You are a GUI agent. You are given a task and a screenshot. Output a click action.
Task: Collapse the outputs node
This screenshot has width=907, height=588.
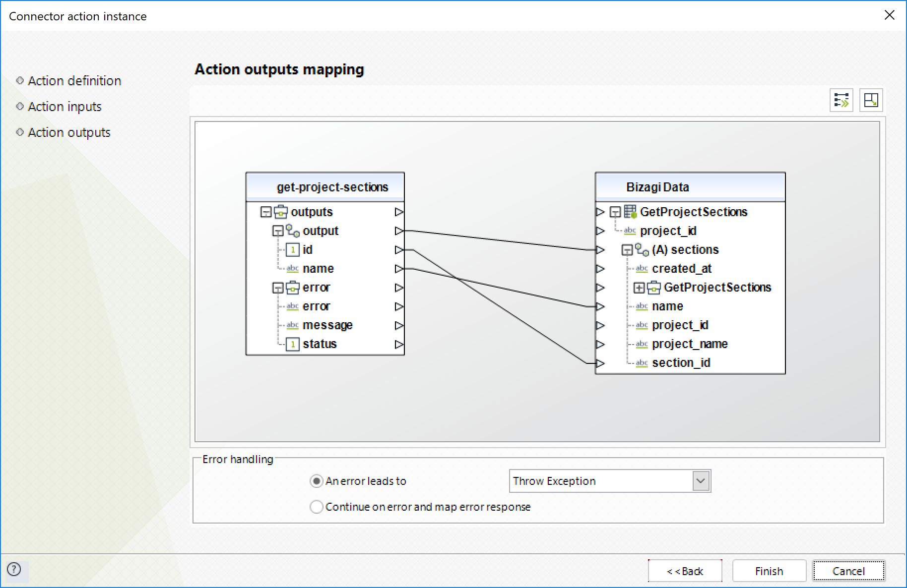[x=266, y=212]
